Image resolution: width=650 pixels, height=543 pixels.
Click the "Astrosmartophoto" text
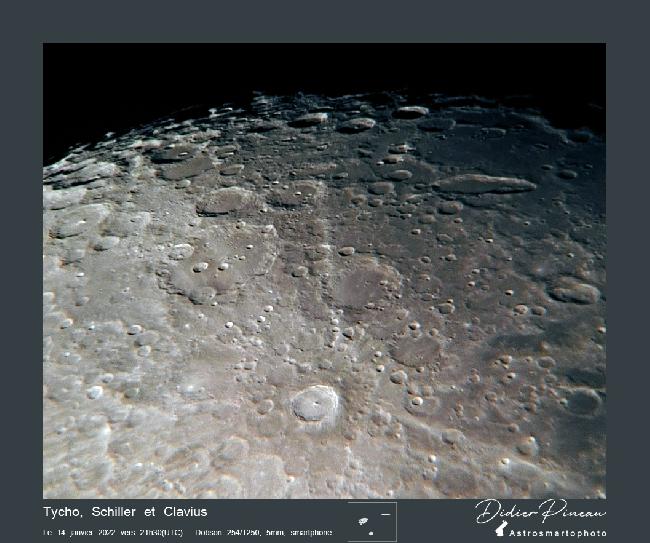point(558,533)
